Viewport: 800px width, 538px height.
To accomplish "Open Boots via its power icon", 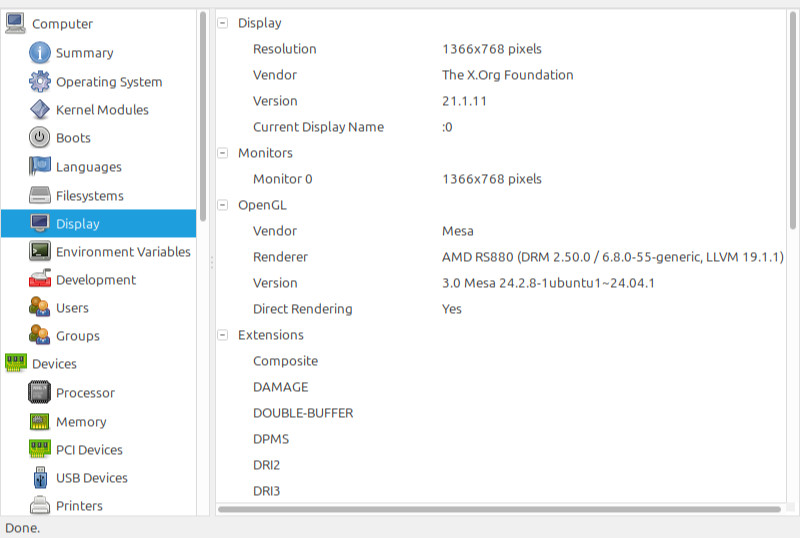I will (x=40, y=138).
